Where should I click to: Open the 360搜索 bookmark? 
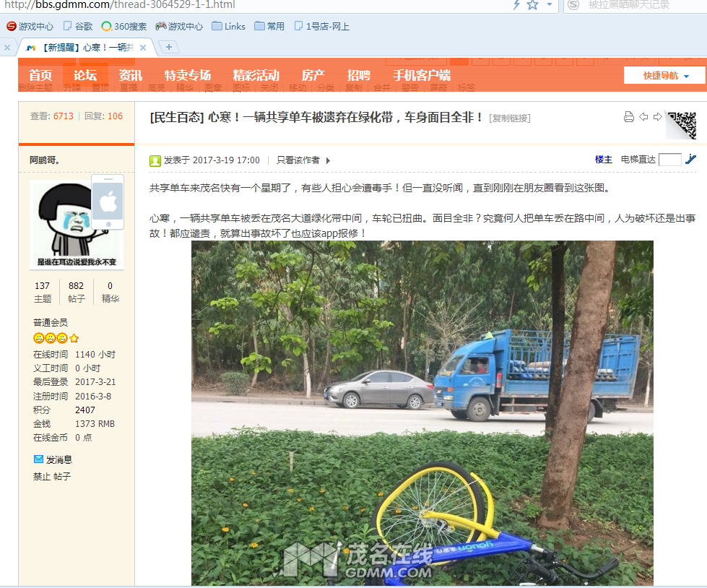[124, 26]
